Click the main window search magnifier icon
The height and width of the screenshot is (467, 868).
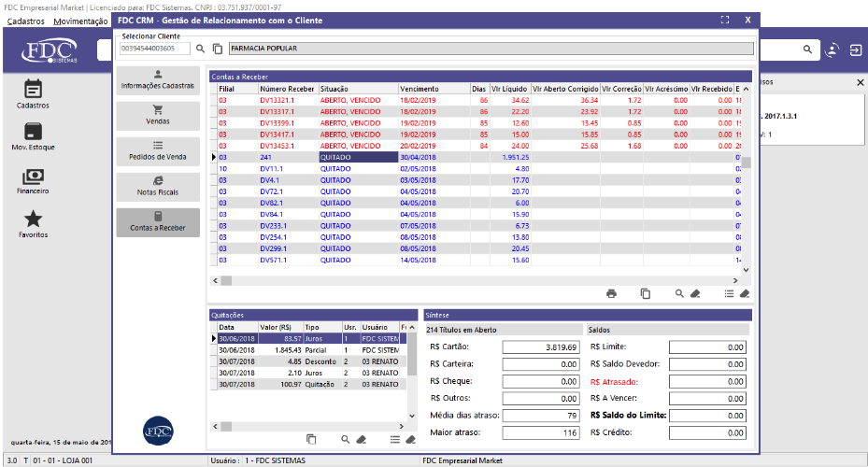(x=807, y=50)
